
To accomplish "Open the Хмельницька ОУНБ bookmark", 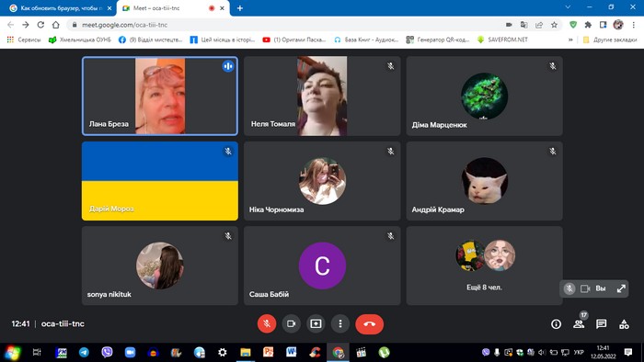I will tap(80, 40).
